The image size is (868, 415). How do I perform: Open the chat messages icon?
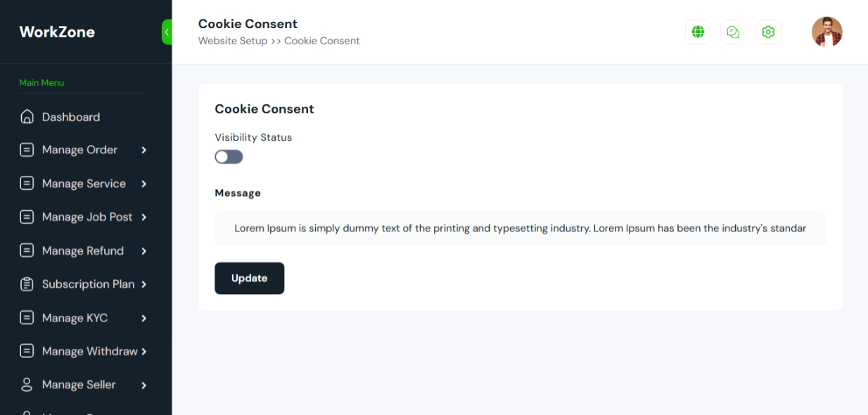point(733,32)
